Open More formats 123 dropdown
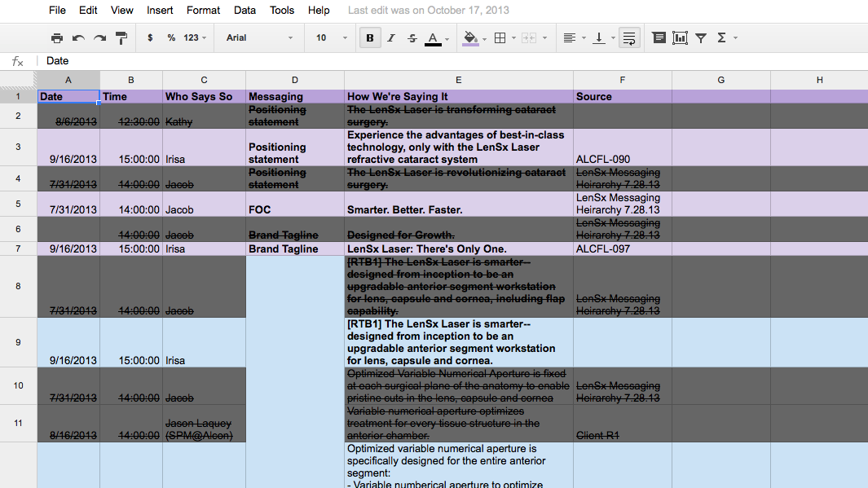Screen dimensions: 868x488 (195, 38)
